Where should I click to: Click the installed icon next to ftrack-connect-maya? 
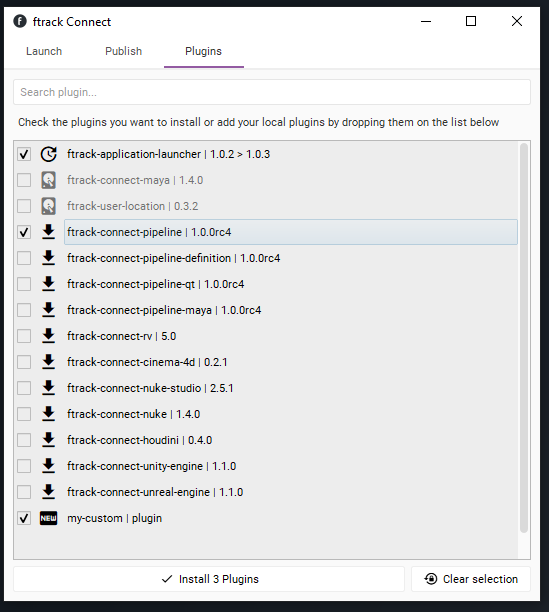pos(48,180)
